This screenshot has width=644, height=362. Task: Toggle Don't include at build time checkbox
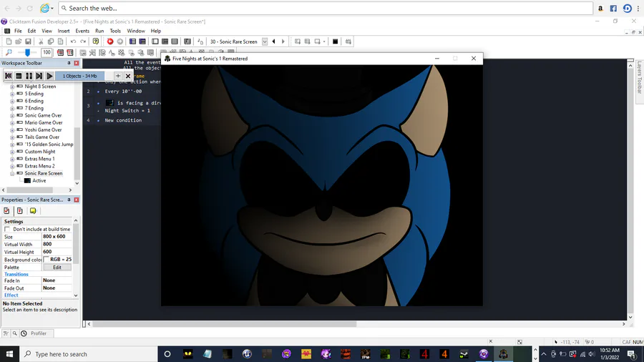tap(7, 229)
